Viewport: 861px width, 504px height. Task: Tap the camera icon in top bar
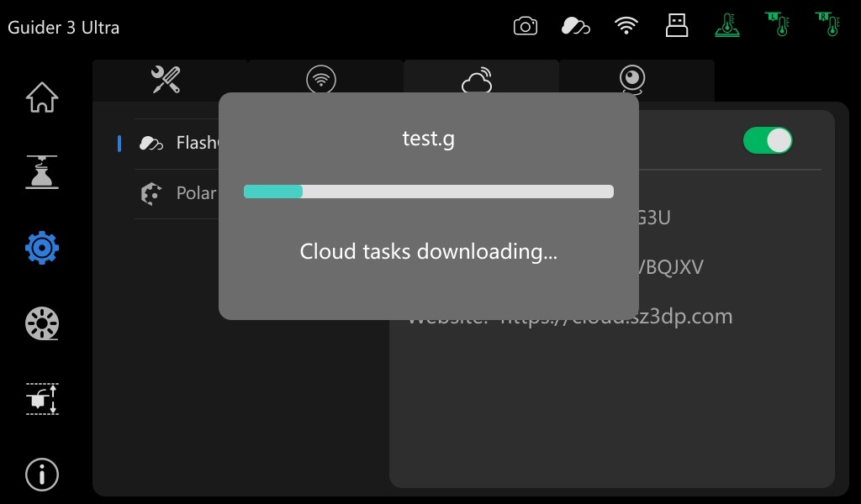[526, 26]
